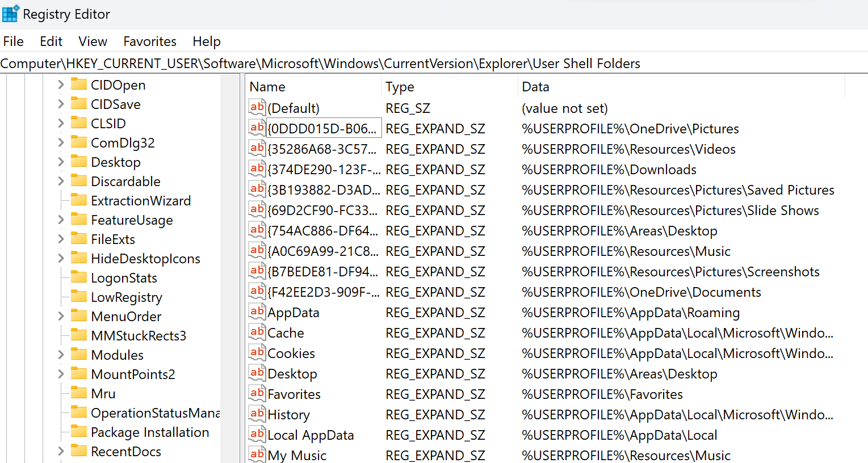
Task: Expand the HideDesktopIcons key
Action: click(x=61, y=258)
